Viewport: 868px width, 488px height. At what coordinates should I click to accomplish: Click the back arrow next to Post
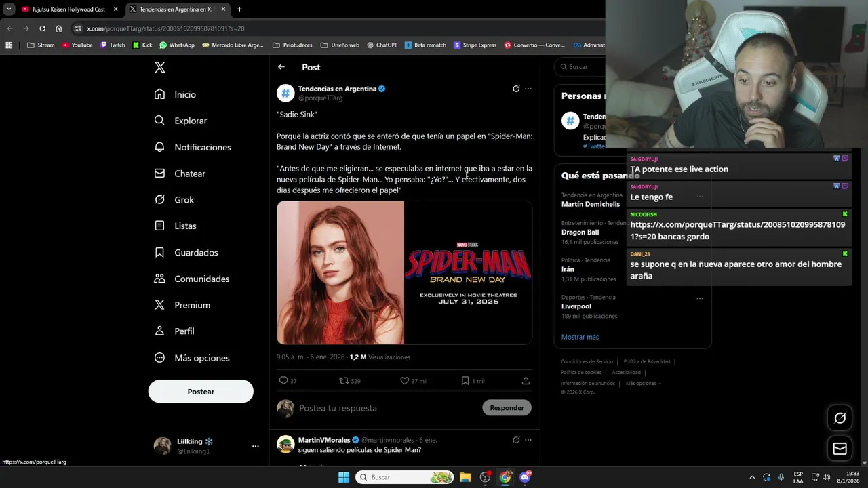tap(281, 67)
